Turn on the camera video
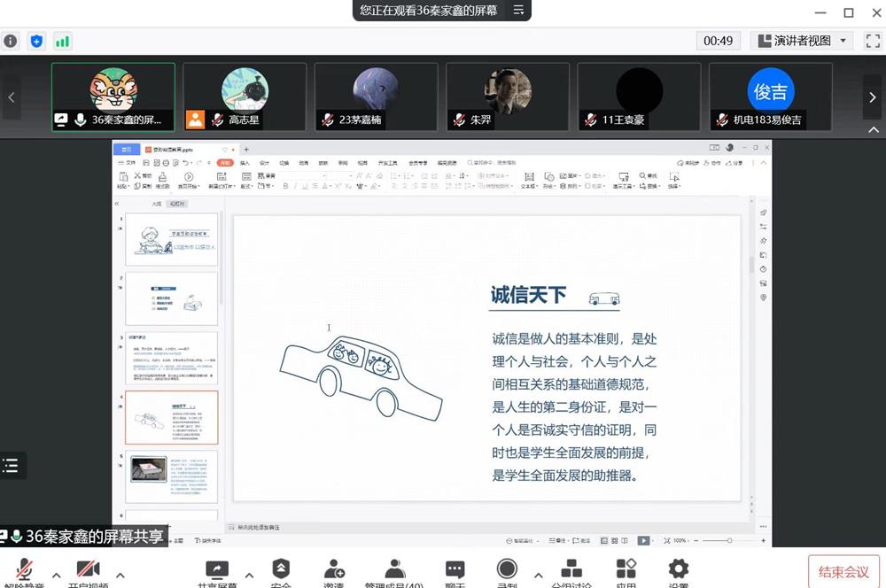The height and width of the screenshot is (588, 886). pyautogui.click(x=88, y=571)
